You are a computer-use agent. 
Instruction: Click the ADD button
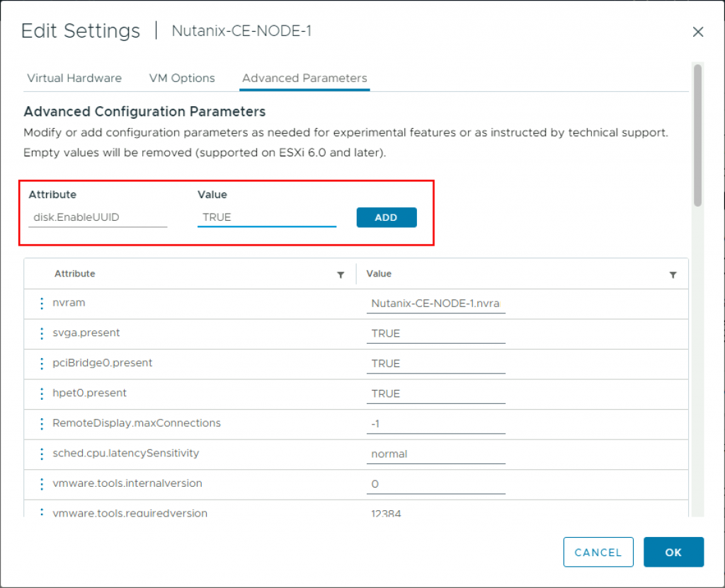(x=387, y=217)
